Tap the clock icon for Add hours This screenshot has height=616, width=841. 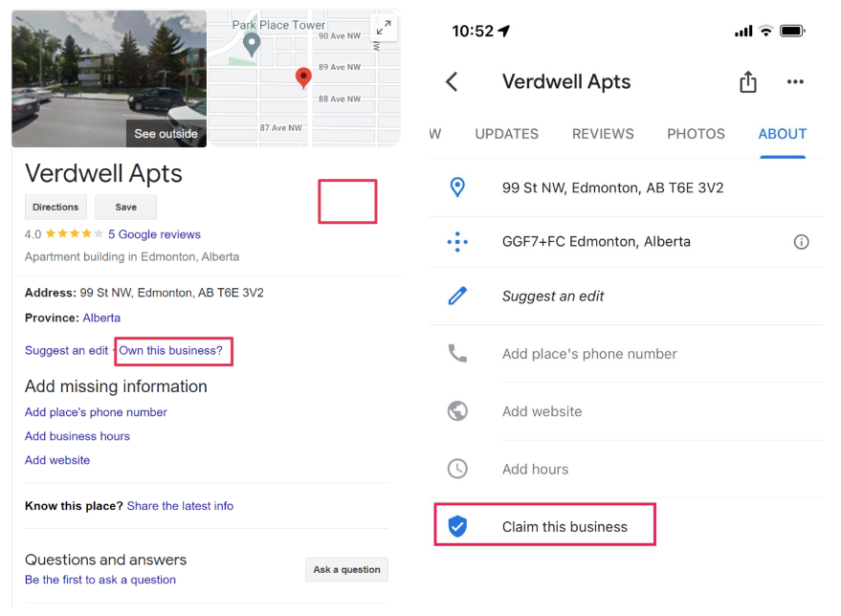tap(457, 469)
